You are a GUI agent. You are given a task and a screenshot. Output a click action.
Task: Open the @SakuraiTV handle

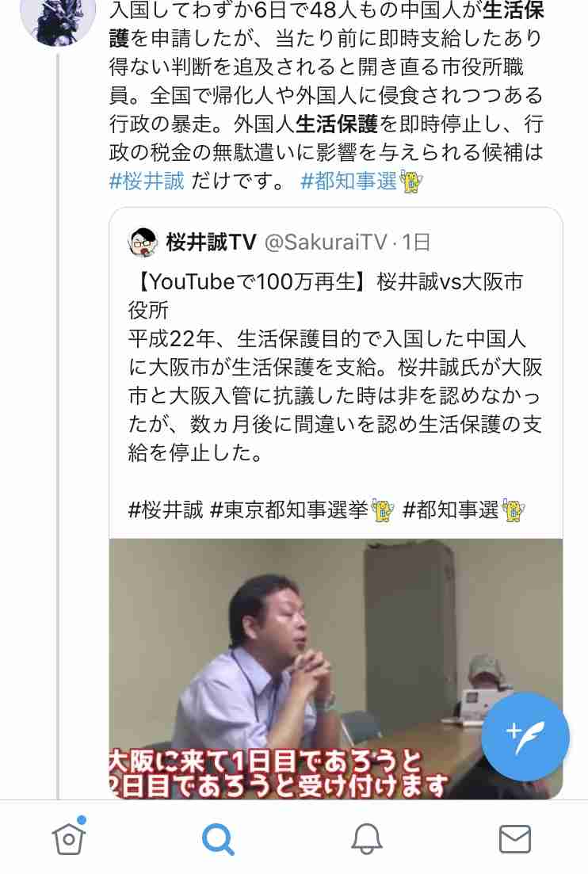click(x=326, y=242)
